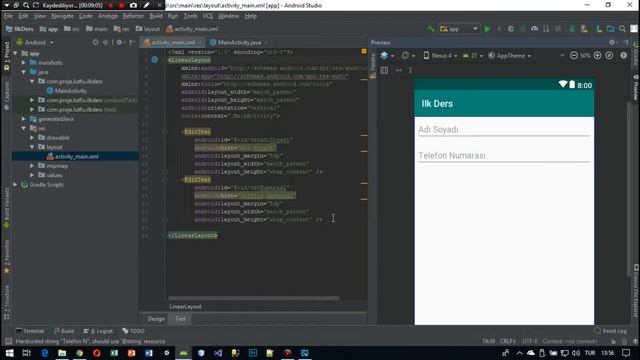Click scroll from source target icon

(x=95, y=42)
